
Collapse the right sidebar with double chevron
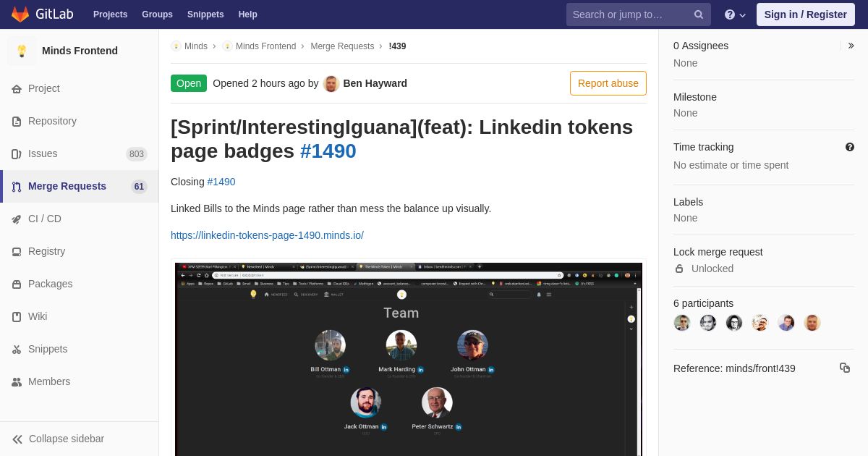(851, 46)
